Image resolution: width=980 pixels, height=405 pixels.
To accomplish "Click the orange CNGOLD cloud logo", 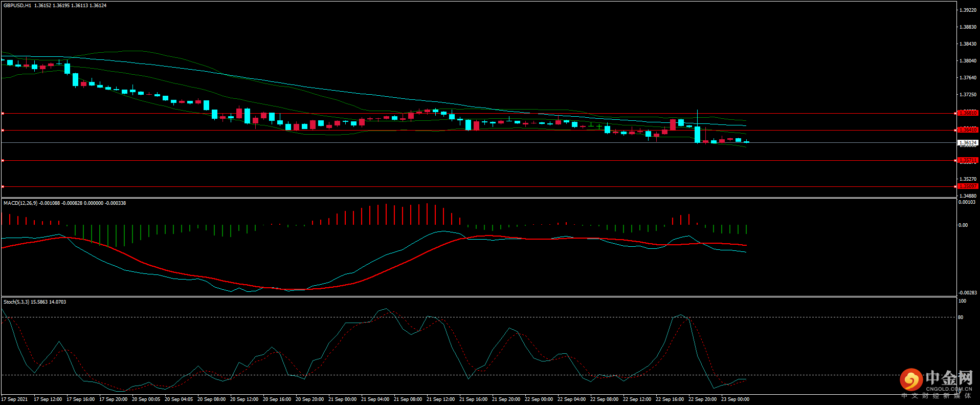I will 911,380.
